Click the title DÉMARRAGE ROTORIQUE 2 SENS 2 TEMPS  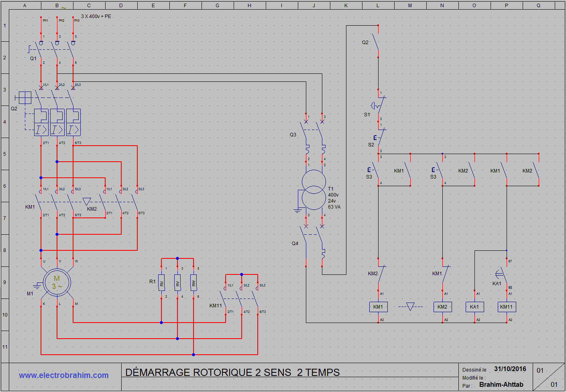(232, 372)
